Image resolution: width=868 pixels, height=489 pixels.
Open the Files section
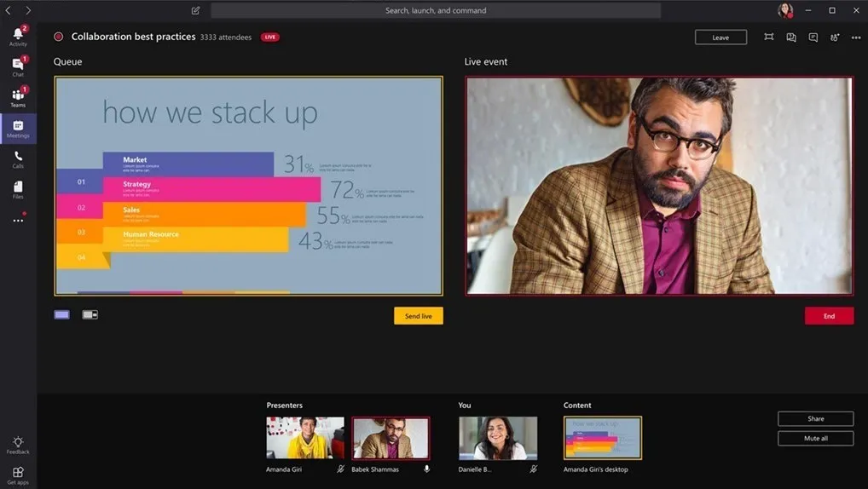[18, 190]
